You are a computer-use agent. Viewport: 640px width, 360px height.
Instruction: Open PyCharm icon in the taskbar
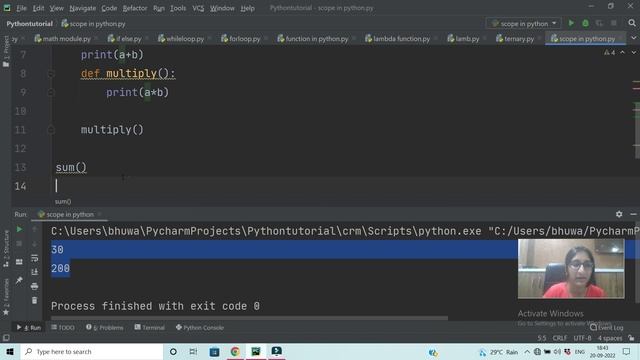tap(256, 351)
